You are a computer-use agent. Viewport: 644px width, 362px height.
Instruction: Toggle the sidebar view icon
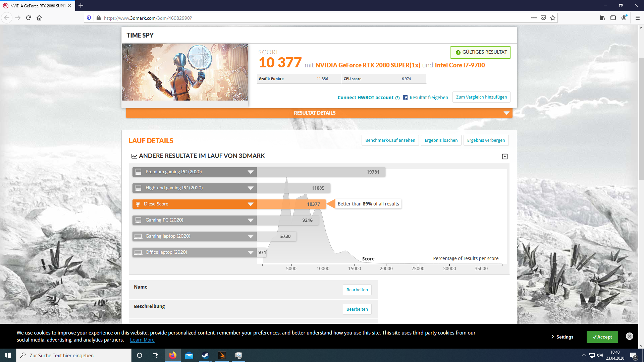pos(613,18)
